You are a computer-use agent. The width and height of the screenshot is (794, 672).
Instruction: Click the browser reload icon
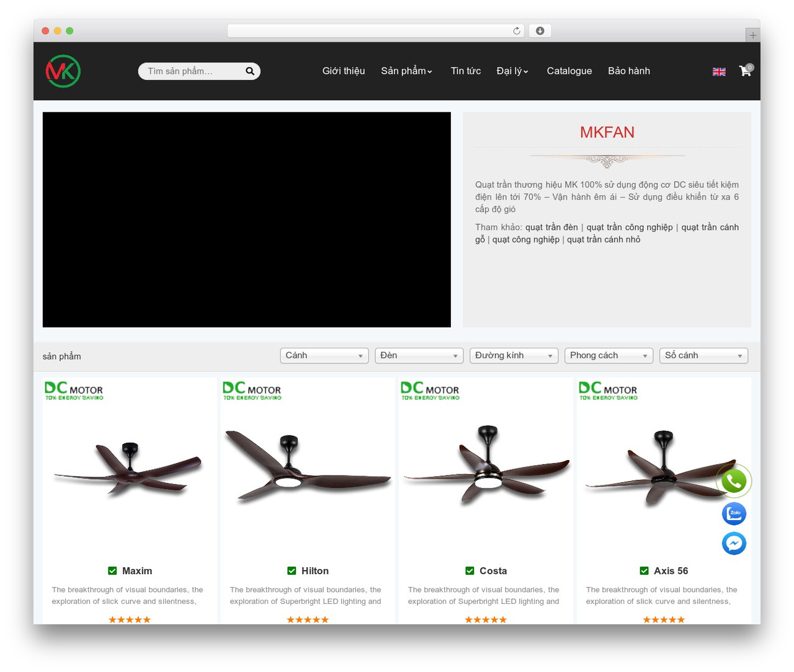point(517,31)
